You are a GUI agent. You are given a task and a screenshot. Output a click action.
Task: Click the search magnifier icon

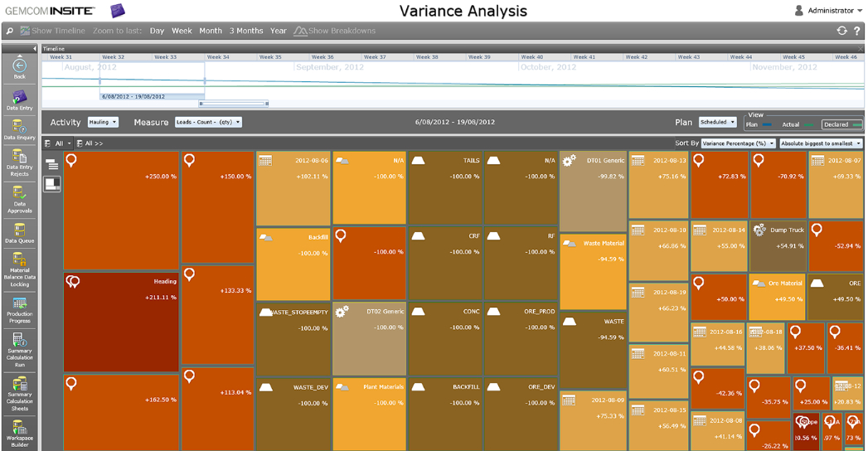[x=10, y=31]
